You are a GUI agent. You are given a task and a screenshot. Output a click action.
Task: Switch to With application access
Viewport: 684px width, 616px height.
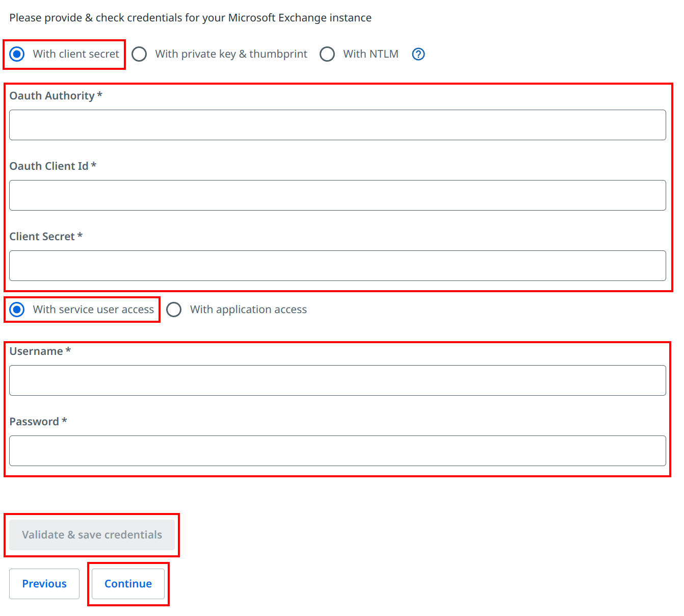click(174, 310)
